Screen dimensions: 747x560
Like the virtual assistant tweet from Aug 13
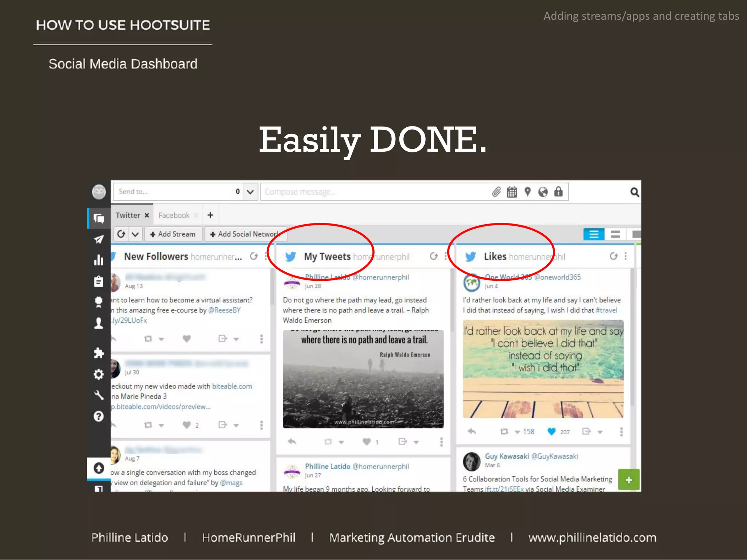point(187,338)
